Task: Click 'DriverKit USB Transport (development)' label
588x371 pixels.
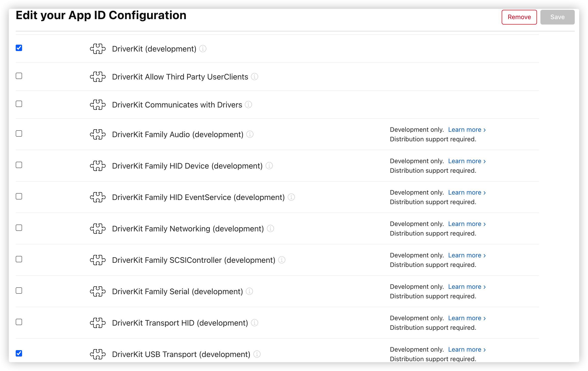Action: point(181,354)
